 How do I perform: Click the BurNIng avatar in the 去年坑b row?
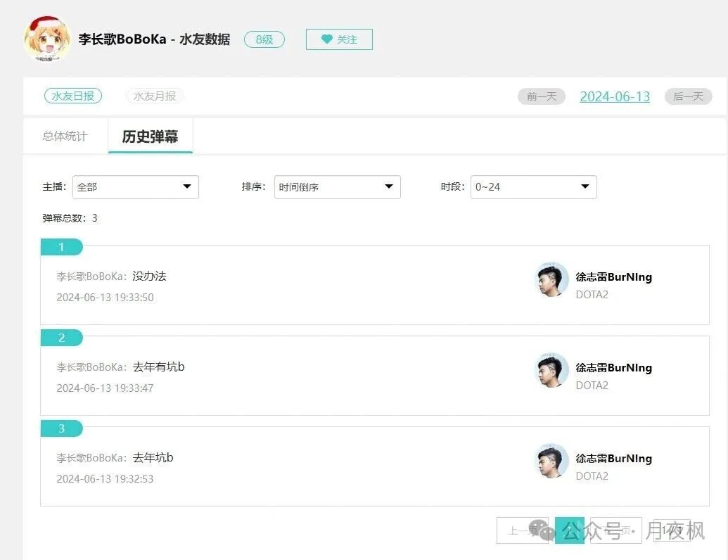coord(551,461)
